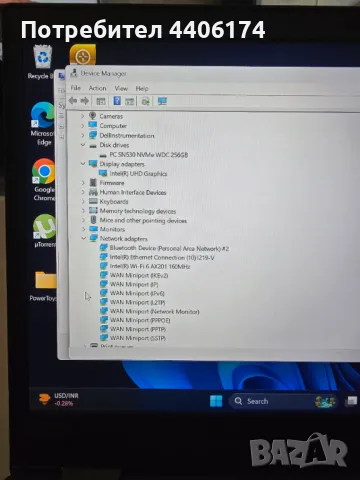Click the Device Manager title bar icon
The image size is (360, 480).
74,74
